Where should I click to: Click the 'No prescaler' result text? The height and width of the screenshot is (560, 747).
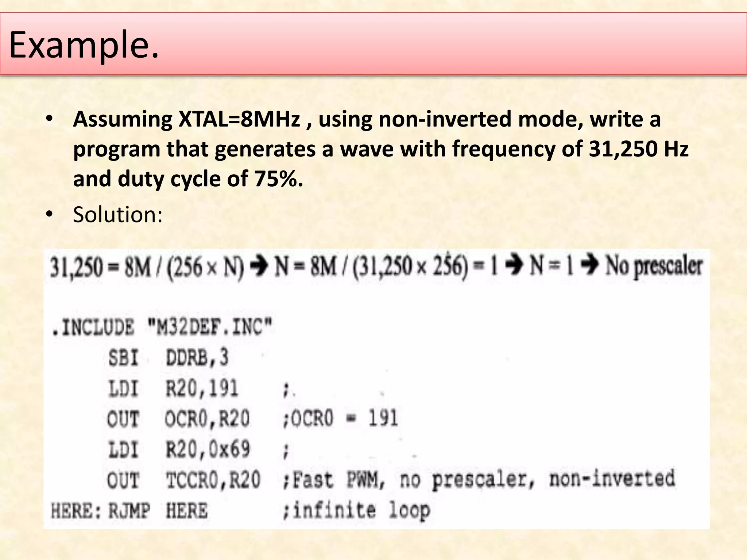tap(654, 267)
